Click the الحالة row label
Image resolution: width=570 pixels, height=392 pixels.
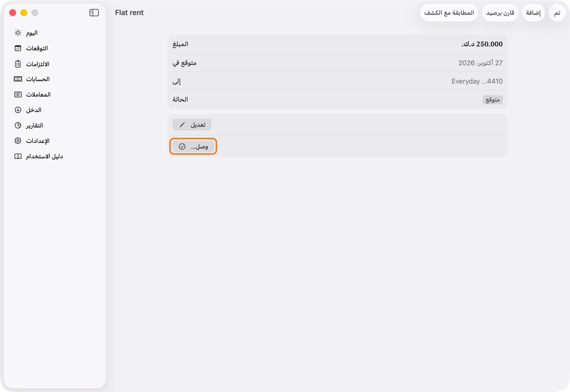(x=180, y=99)
